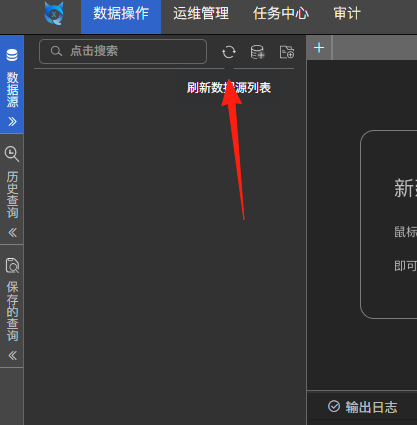
Task: Click the add data source icon
Action: click(257, 52)
